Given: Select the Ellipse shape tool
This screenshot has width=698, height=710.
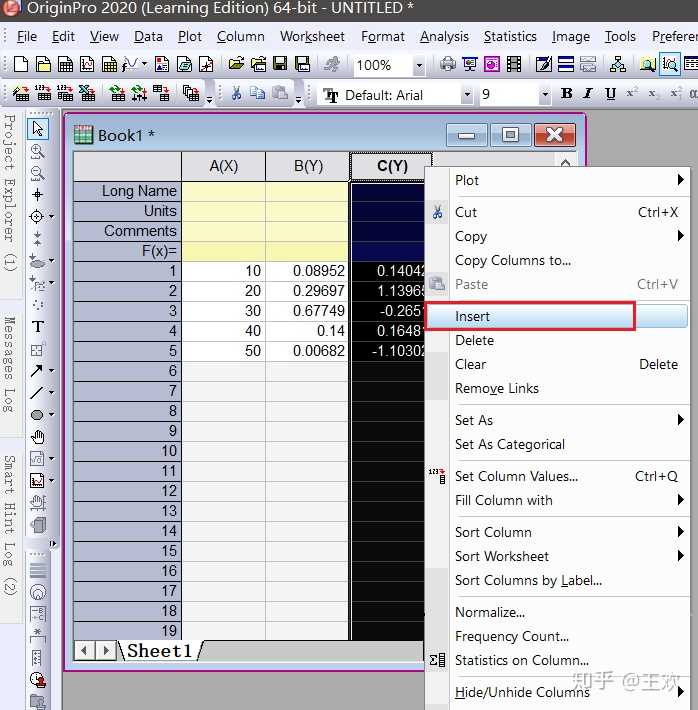Looking at the screenshot, I should coord(37,414).
